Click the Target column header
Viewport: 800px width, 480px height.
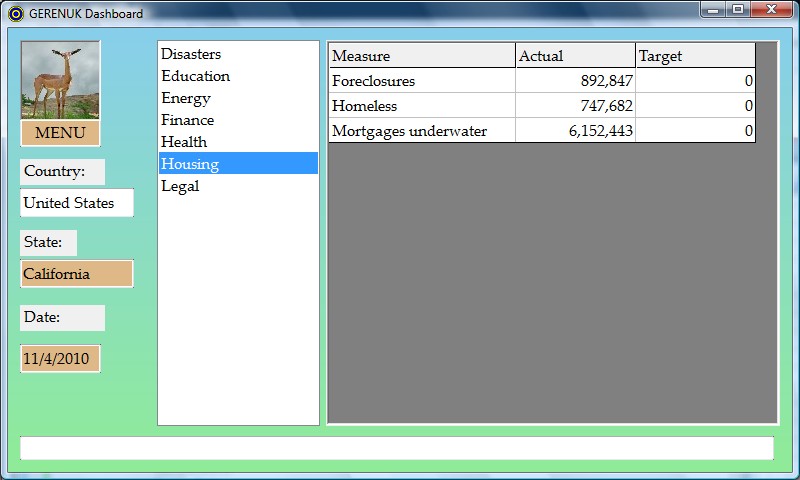click(x=695, y=56)
